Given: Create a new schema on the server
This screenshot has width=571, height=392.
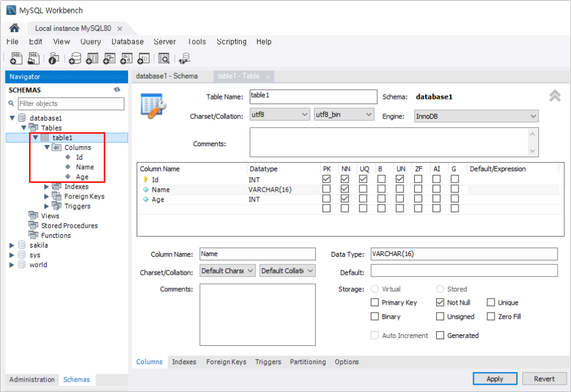Looking at the screenshot, I should 75,58.
